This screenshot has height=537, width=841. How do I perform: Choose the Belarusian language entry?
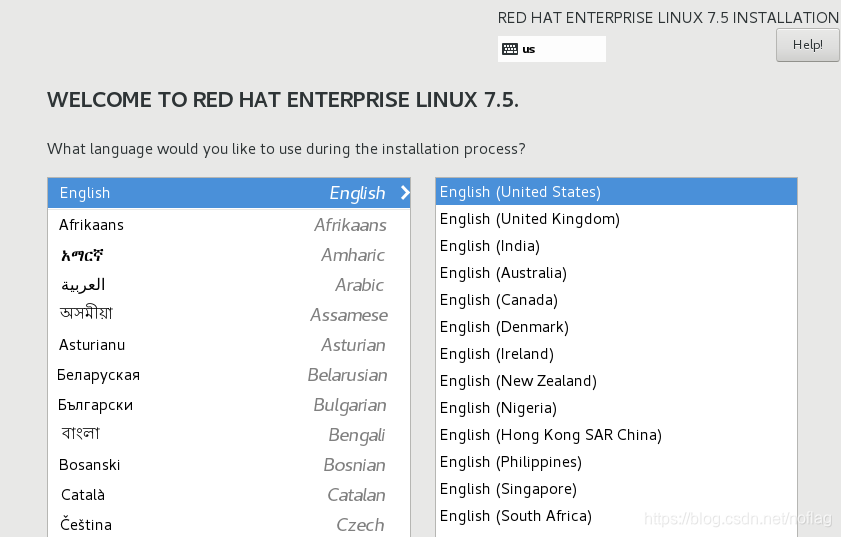[229, 375]
